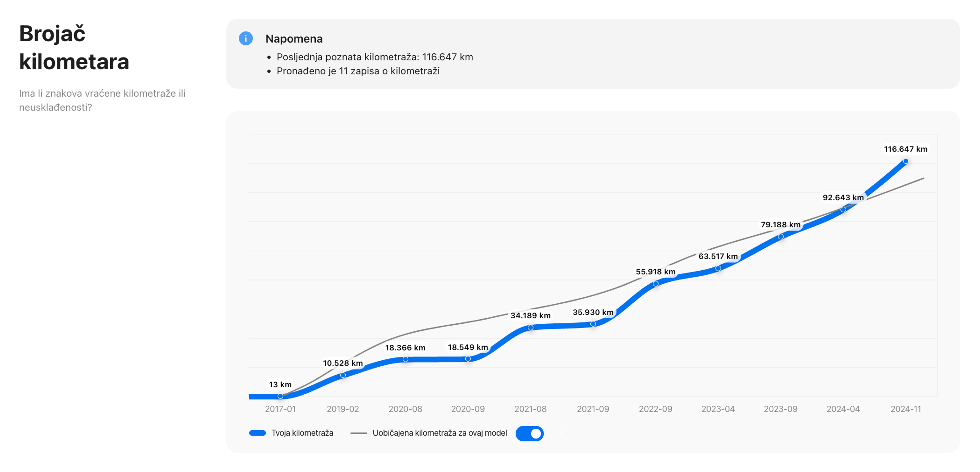This screenshot has height=472, width=980.
Task: Click the 92.643 km point marker
Action: (x=843, y=209)
